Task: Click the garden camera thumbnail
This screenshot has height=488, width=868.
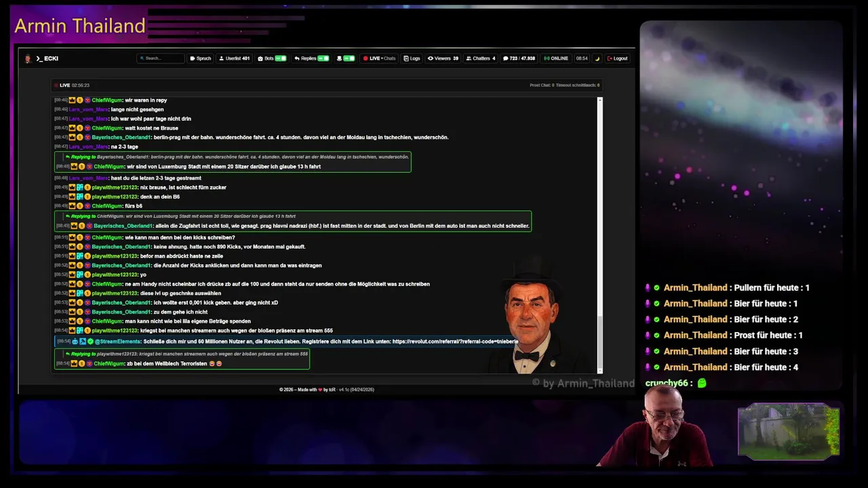Action: tap(789, 431)
